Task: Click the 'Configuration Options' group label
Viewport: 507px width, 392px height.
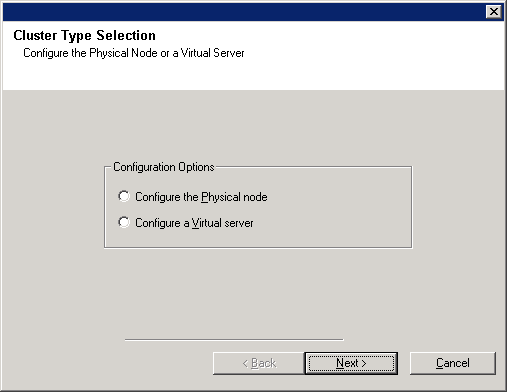Action: [164, 167]
